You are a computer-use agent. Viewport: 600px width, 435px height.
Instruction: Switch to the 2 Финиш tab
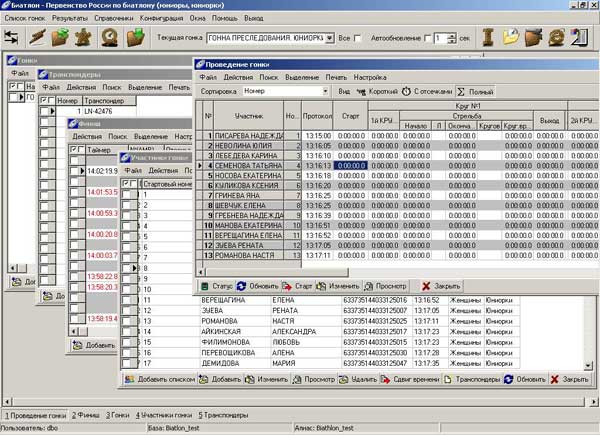coord(86,415)
